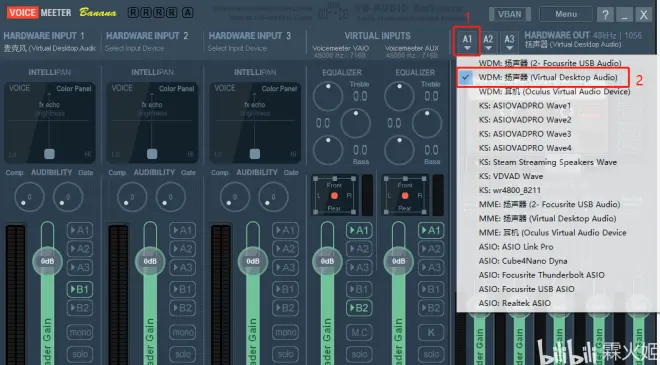Toggle K button on Voicemeeter AUX strip

tap(431, 333)
